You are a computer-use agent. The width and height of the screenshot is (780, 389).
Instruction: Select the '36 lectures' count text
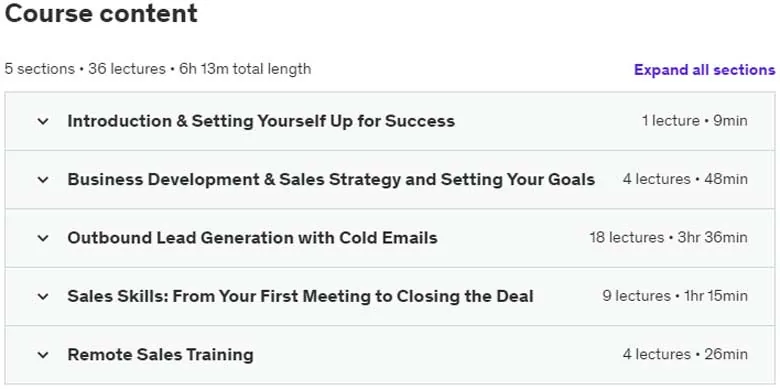click(127, 69)
